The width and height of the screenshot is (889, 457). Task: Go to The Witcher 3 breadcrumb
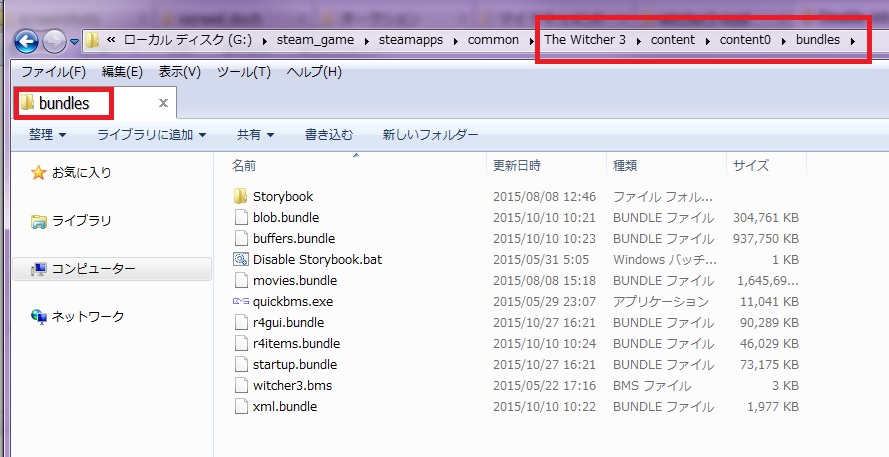coord(585,40)
